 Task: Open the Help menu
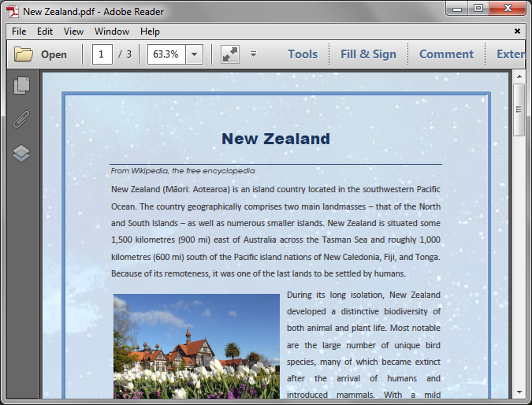click(150, 32)
